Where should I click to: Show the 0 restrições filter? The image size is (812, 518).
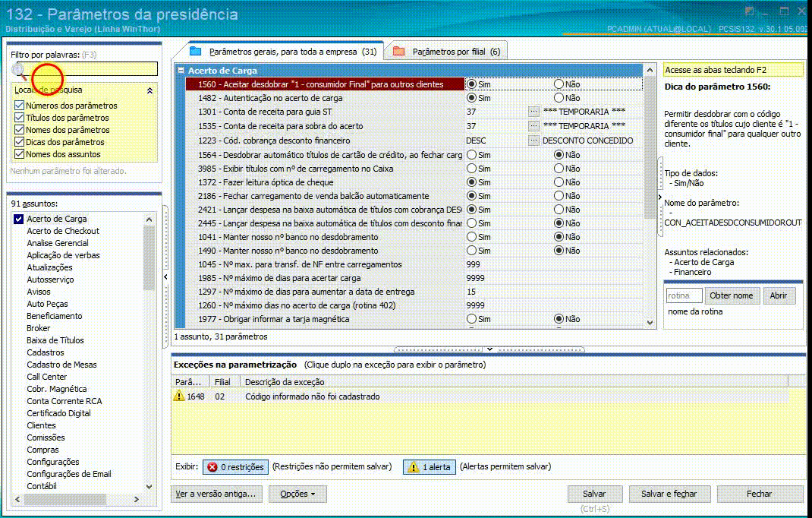[235, 466]
